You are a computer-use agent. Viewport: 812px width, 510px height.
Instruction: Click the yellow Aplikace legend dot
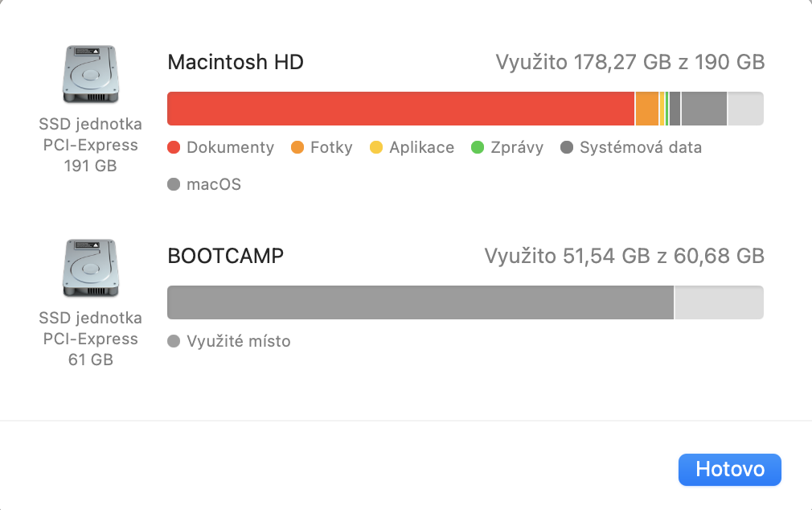[376, 148]
